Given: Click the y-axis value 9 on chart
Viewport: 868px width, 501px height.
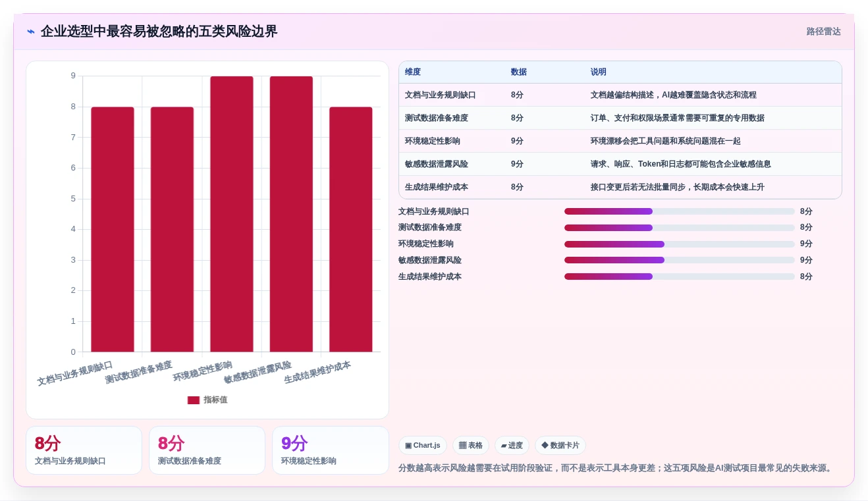Looking at the screenshot, I should click(73, 76).
